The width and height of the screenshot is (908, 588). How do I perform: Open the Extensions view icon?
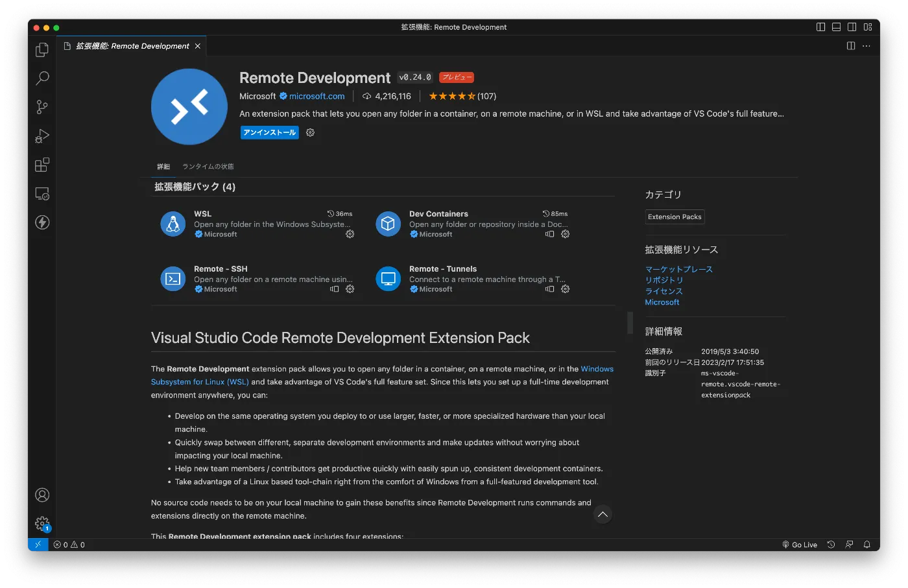(42, 165)
